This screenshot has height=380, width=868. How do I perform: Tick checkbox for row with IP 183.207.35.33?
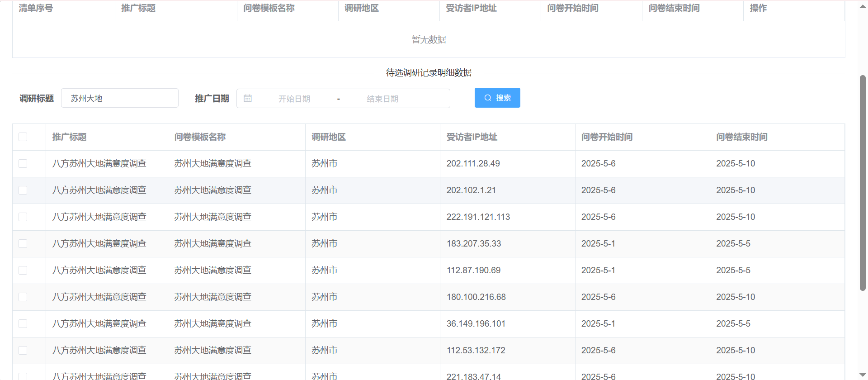point(23,244)
